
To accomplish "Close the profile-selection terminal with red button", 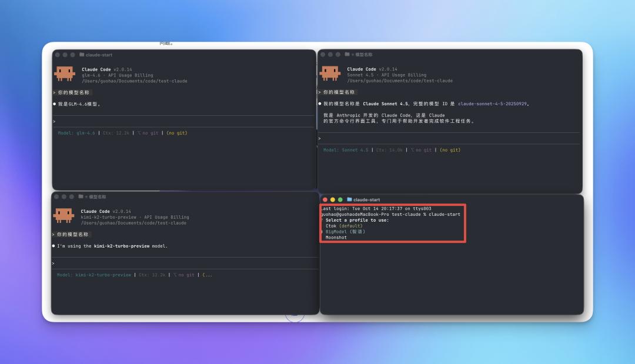I will tap(325, 199).
